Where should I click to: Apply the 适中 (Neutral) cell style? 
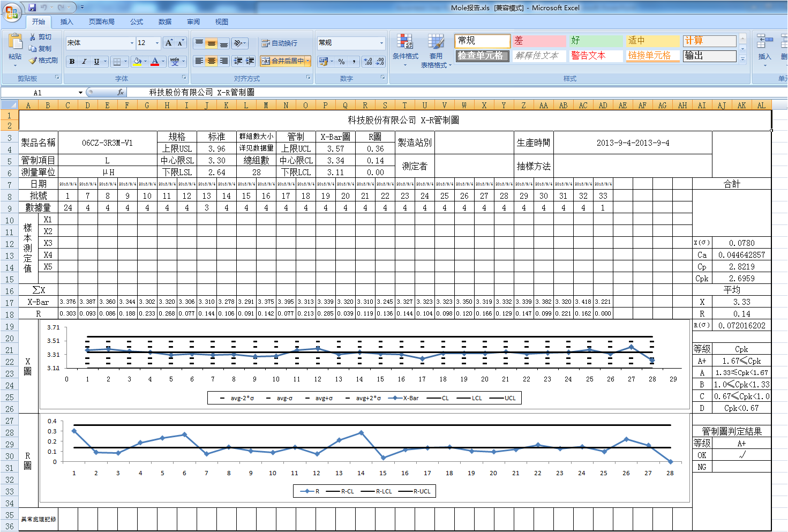pos(652,41)
